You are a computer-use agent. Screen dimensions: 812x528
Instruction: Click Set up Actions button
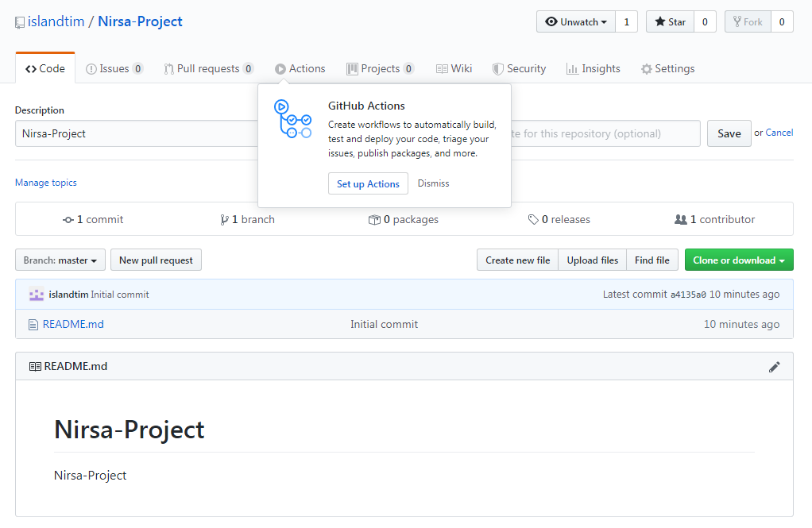368,183
